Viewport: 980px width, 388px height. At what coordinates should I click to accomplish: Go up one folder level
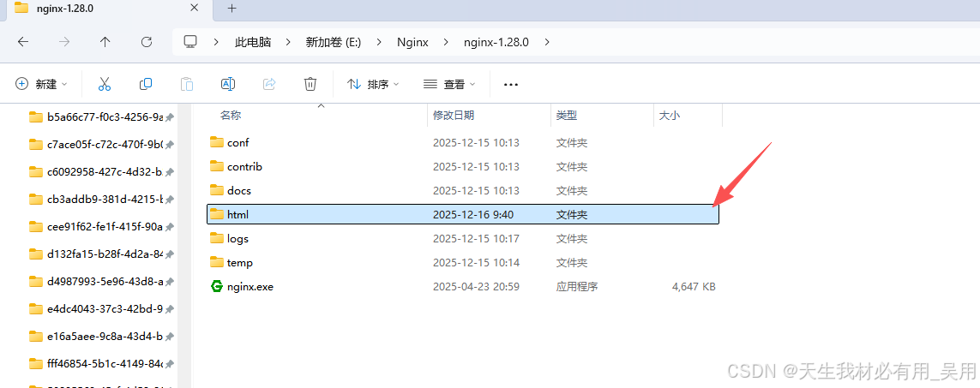pyautogui.click(x=105, y=42)
